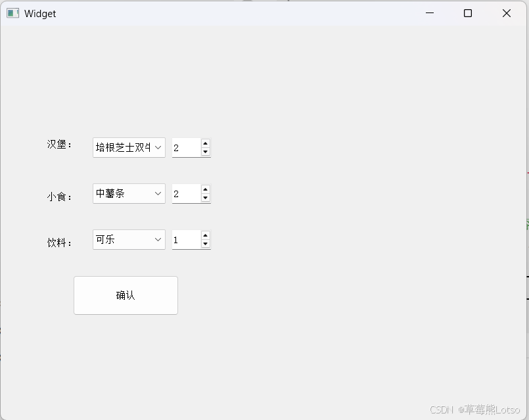Image resolution: width=529 pixels, height=420 pixels.
Task: Click the burger quantity input showing 2
Action: pyautogui.click(x=187, y=147)
